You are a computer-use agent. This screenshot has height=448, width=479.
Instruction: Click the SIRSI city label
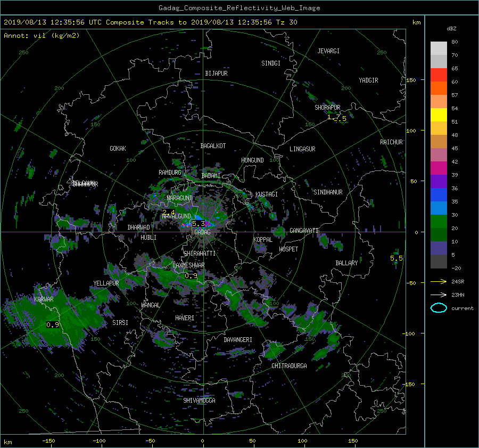coord(120,323)
